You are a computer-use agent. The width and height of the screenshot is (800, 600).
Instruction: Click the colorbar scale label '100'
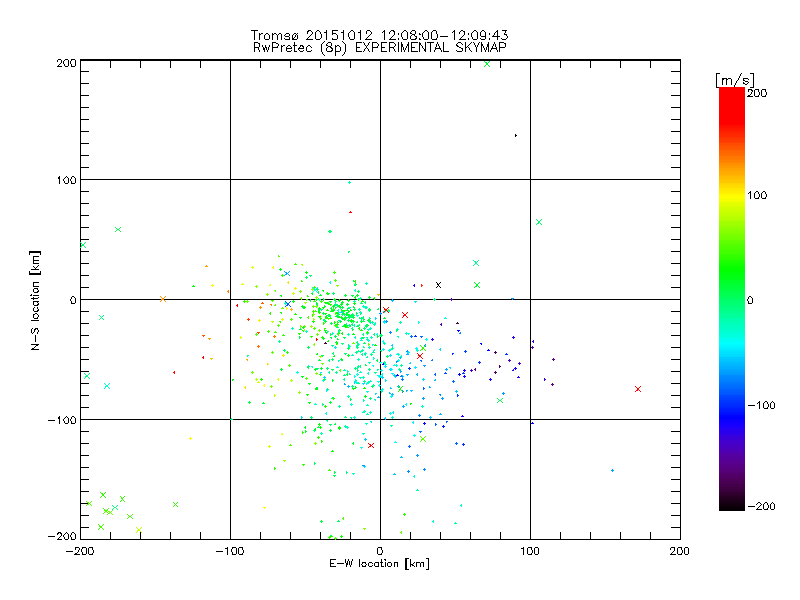[757, 195]
